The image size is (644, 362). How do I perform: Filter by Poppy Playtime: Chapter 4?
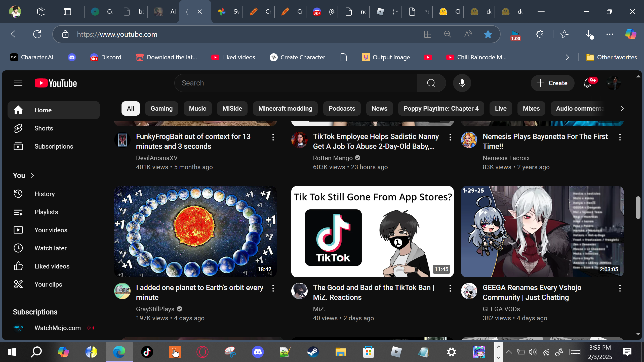click(x=441, y=109)
